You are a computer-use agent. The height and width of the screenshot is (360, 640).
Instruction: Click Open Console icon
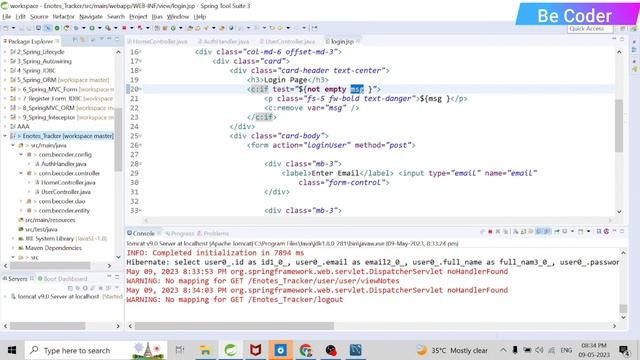coord(581,232)
